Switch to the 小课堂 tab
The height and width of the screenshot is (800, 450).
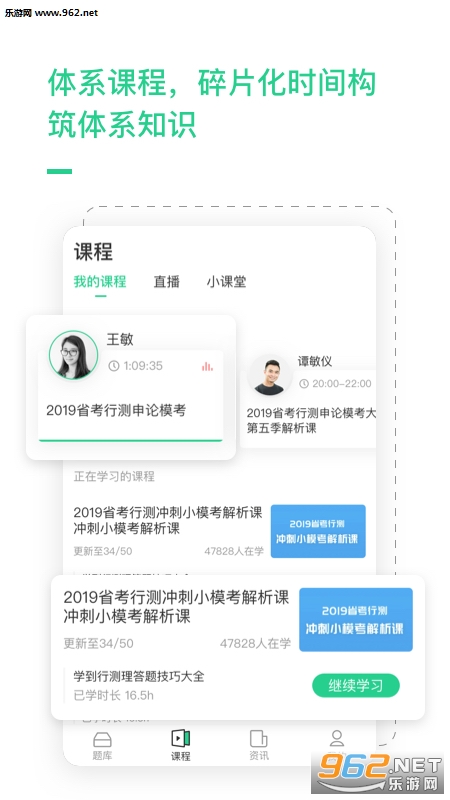coord(227,282)
